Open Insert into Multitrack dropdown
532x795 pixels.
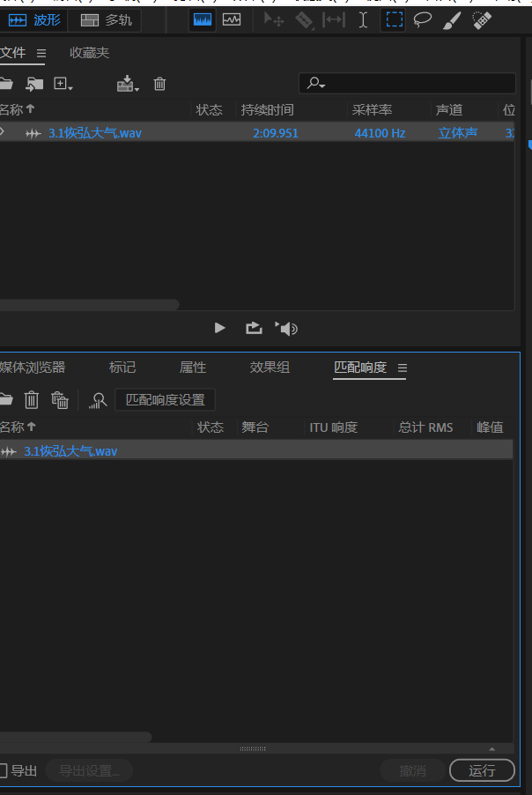[x=128, y=84]
